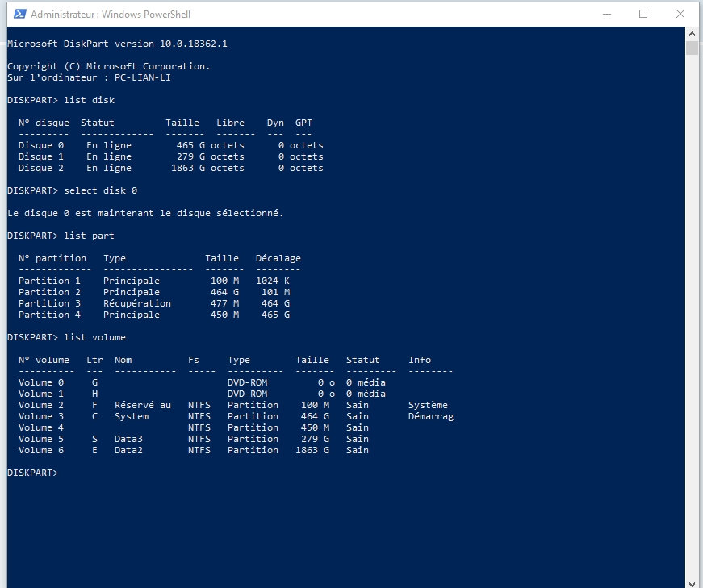This screenshot has width=703, height=588.
Task: Click the 'Volume 1' row label
Action: click(x=41, y=394)
